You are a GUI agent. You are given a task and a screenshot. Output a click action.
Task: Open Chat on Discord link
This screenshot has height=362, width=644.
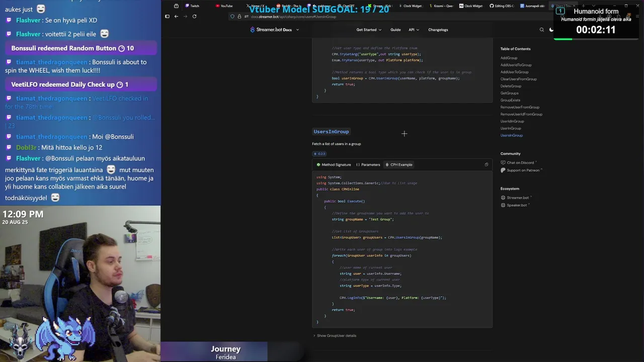[521, 163]
